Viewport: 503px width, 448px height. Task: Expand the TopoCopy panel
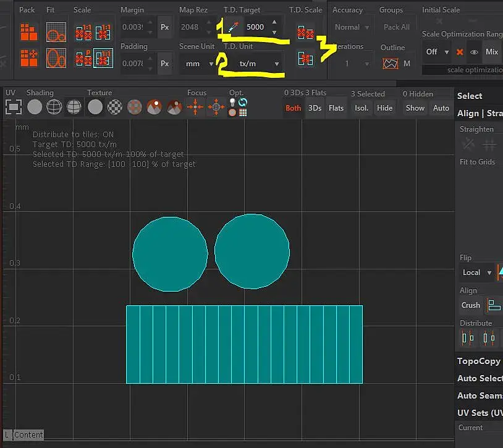[479, 361]
